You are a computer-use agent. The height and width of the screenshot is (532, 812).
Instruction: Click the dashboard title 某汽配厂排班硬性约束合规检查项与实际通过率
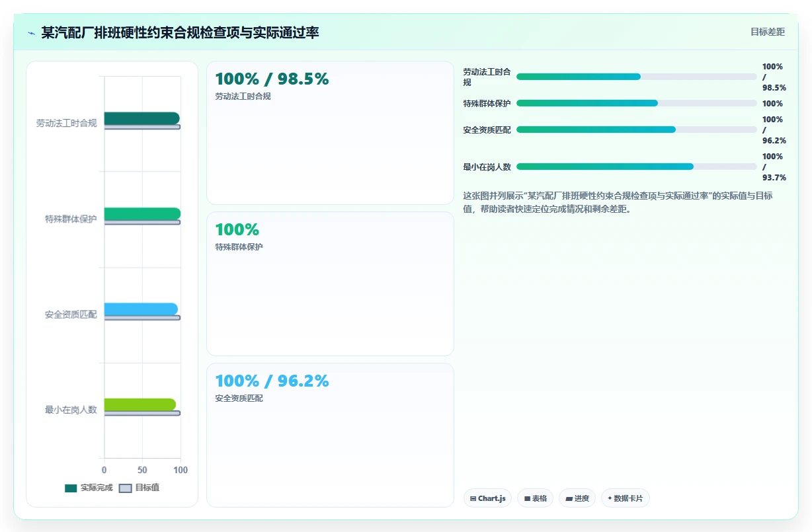click(x=180, y=32)
